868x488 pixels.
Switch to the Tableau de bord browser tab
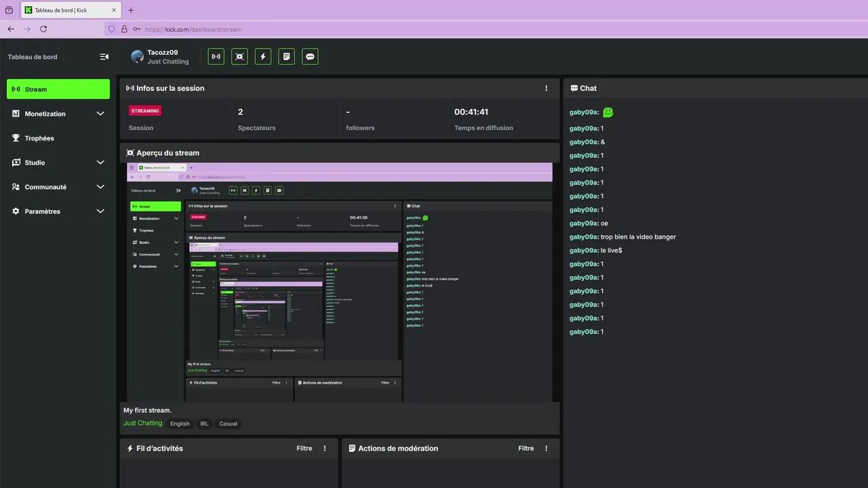click(x=68, y=10)
